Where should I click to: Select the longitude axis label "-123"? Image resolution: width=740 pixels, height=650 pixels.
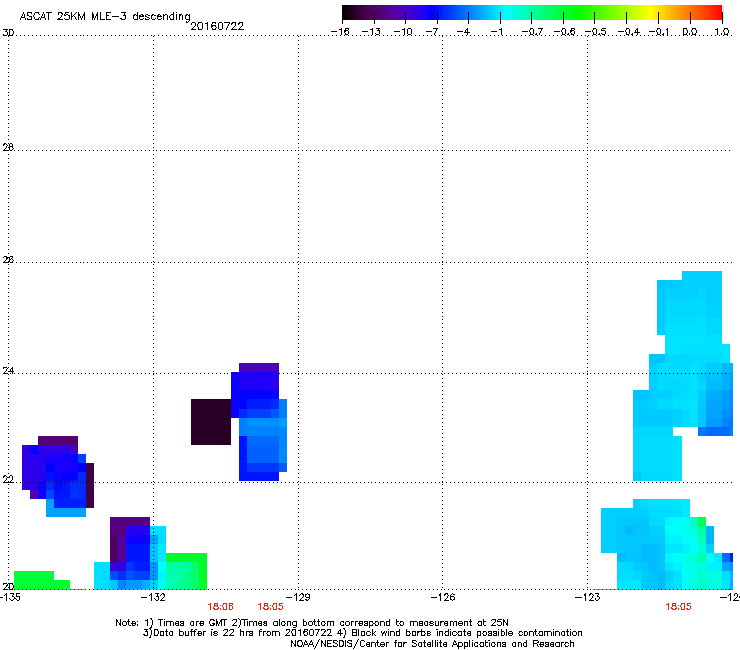(588, 597)
